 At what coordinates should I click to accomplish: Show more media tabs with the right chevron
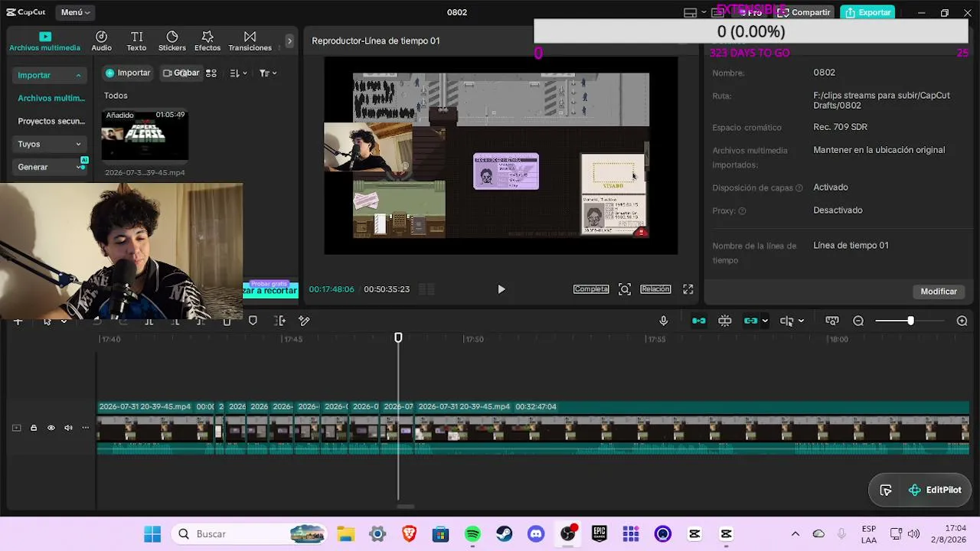289,41
